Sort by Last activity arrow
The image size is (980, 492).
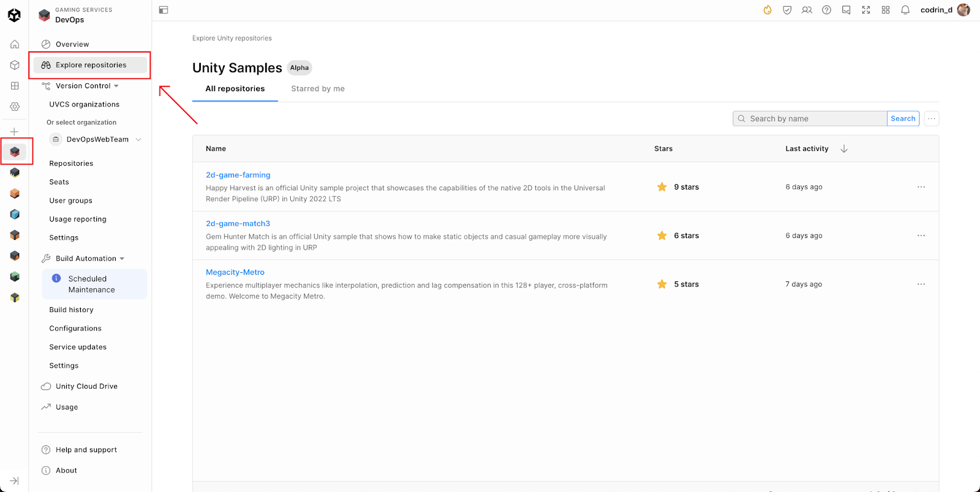(x=844, y=149)
